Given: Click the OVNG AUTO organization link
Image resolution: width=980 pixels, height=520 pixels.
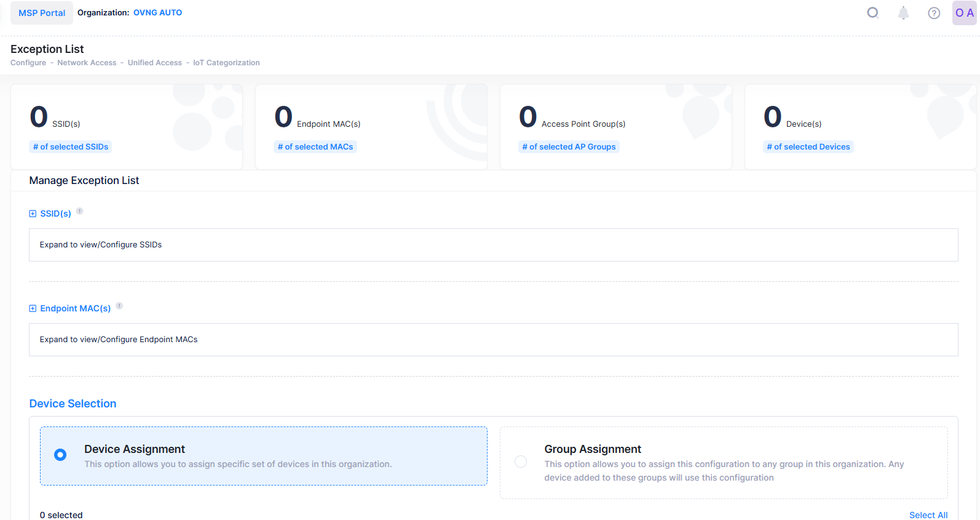Looking at the screenshot, I should point(157,12).
